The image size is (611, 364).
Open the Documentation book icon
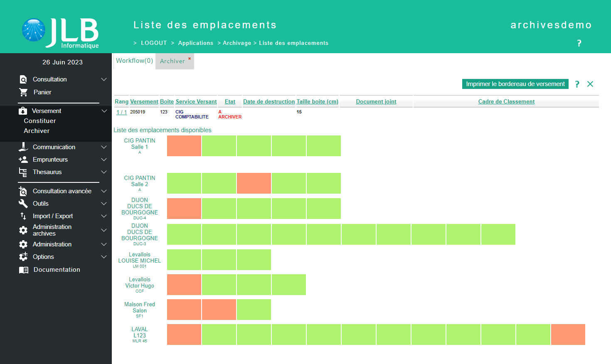coord(24,270)
